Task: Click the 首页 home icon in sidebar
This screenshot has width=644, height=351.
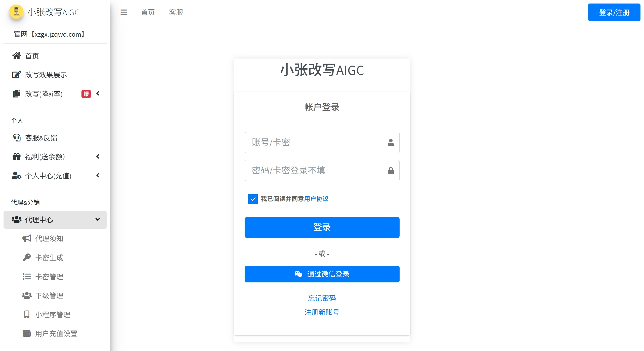Action: (17, 56)
